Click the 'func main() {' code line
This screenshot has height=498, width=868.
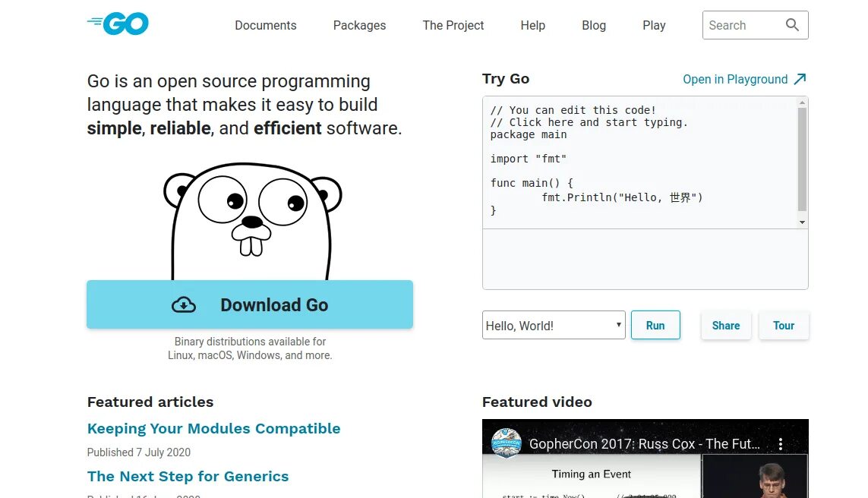click(x=532, y=183)
